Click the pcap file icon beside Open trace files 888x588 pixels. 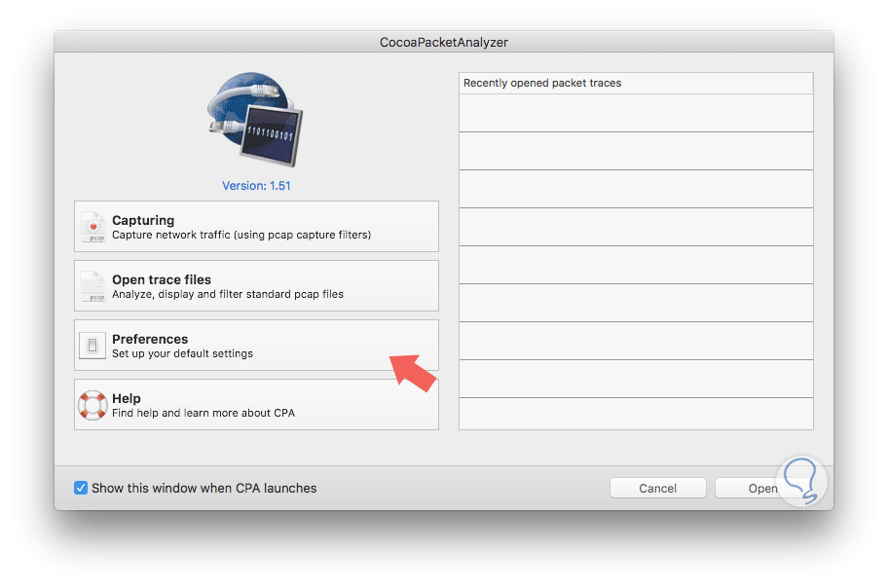click(x=92, y=286)
